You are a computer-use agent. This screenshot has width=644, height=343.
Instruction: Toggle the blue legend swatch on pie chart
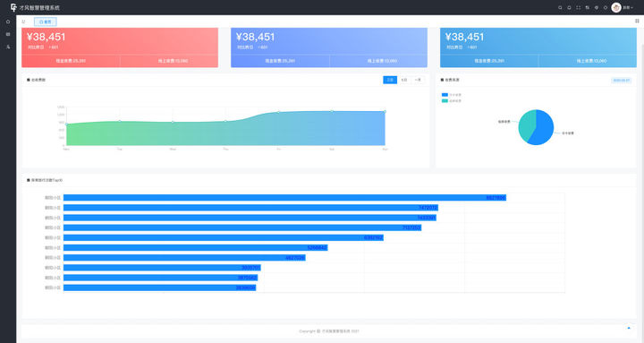coord(445,95)
